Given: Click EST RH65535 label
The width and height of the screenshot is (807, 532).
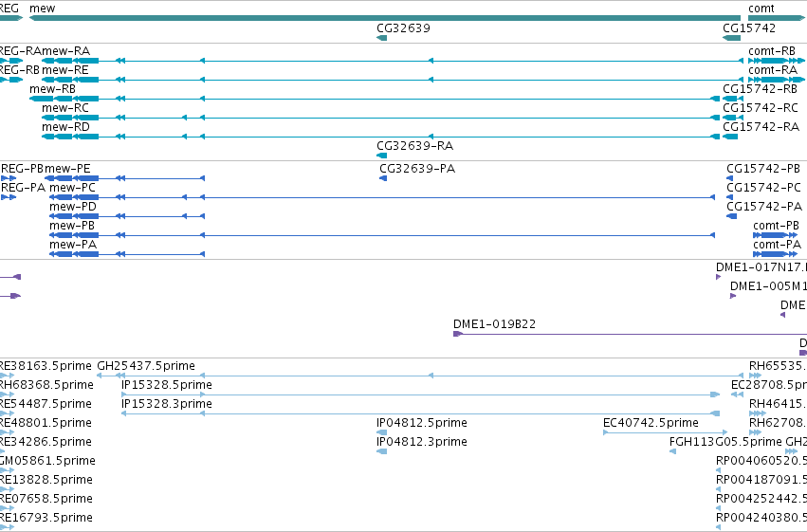Looking at the screenshot, I should pos(778,366).
